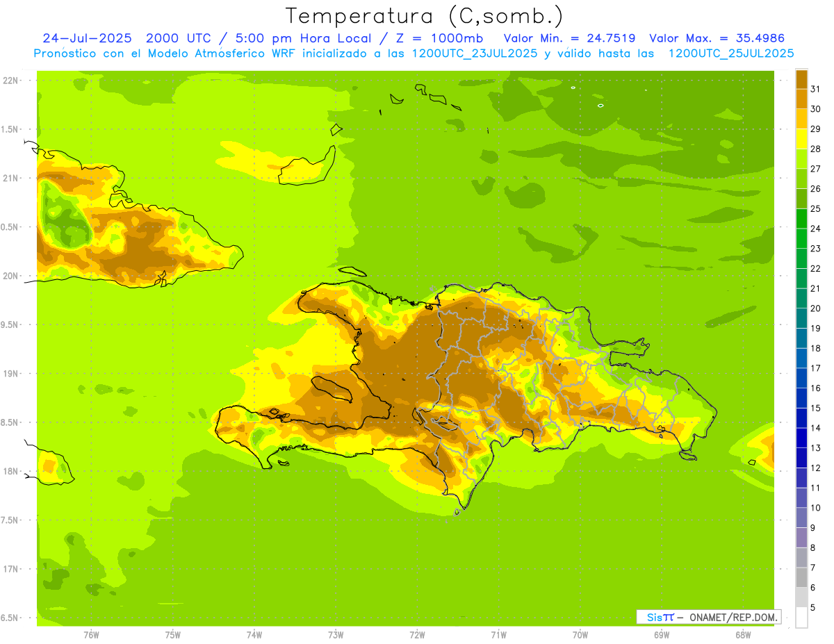Pick the legend color band between 27 and 28
Image resolution: width=834 pixels, height=644 pixels.
tap(801, 158)
